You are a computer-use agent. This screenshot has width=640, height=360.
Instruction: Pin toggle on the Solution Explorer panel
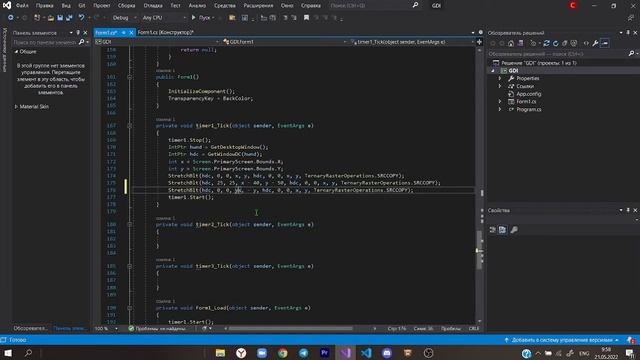pos(628,33)
